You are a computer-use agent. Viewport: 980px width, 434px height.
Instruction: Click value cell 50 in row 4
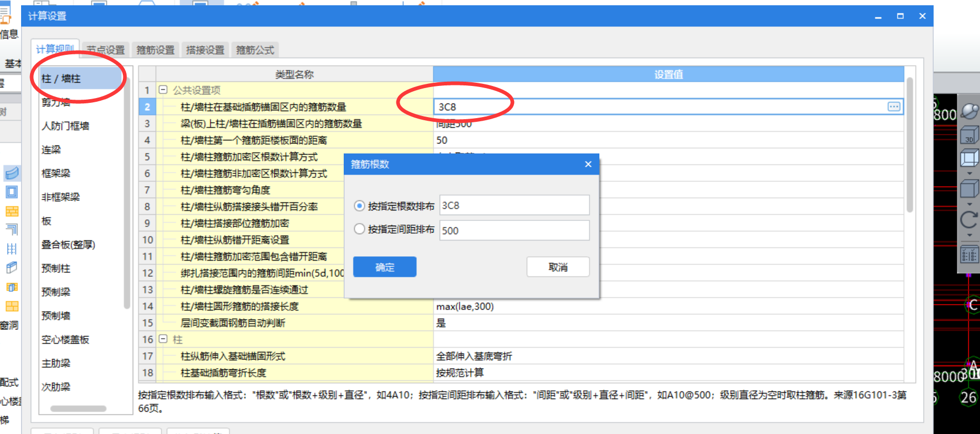coord(668,140)
